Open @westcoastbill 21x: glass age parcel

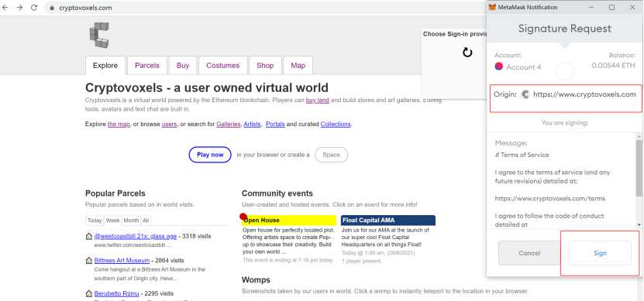click(x=136, y=236)
